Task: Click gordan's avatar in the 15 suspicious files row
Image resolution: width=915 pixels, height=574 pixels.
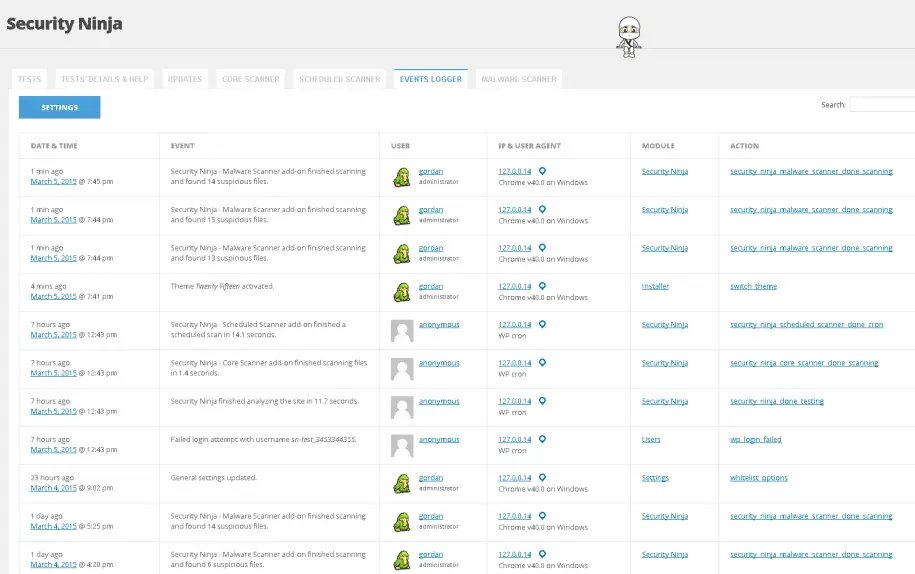Action: [x=401, y=216]
